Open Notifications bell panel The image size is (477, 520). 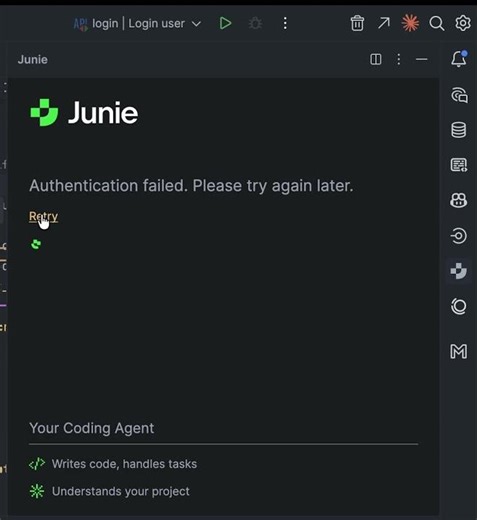(459, 59)
